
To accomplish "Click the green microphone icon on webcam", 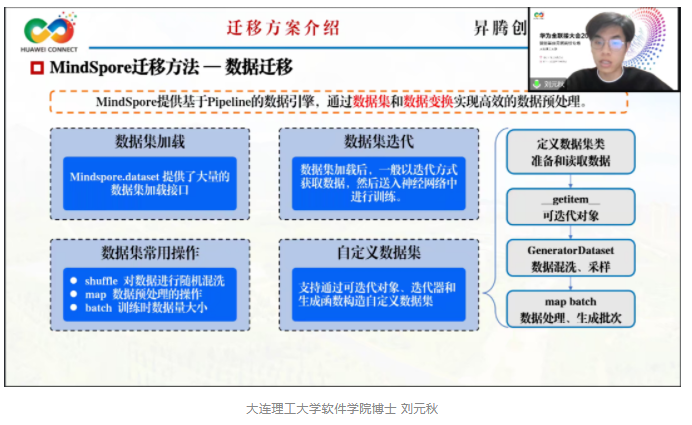I will [x=536, y=84].
